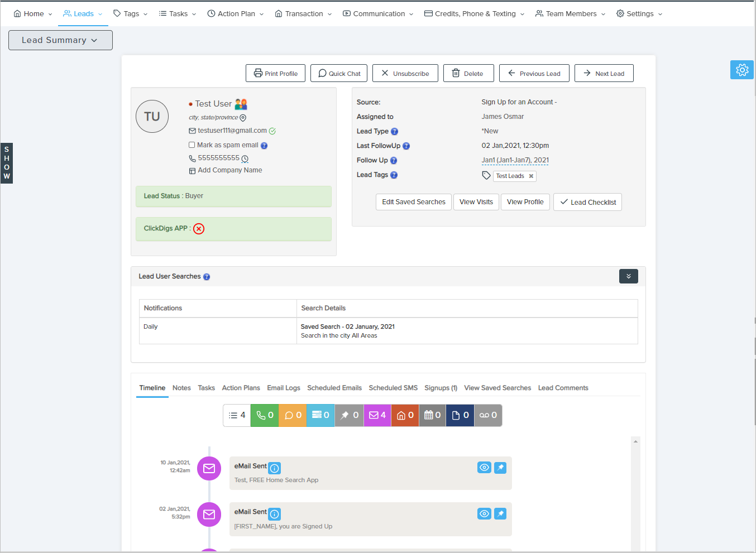Open the Scheduled SMS tab
Image resolution: width=756 pixels, height=553 pixels.
point(393,388)
